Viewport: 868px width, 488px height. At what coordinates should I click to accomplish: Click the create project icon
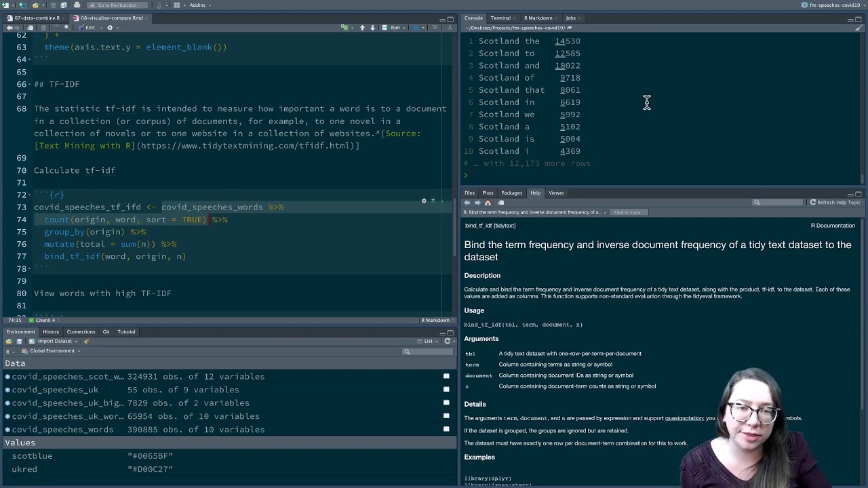coord(22,5)
